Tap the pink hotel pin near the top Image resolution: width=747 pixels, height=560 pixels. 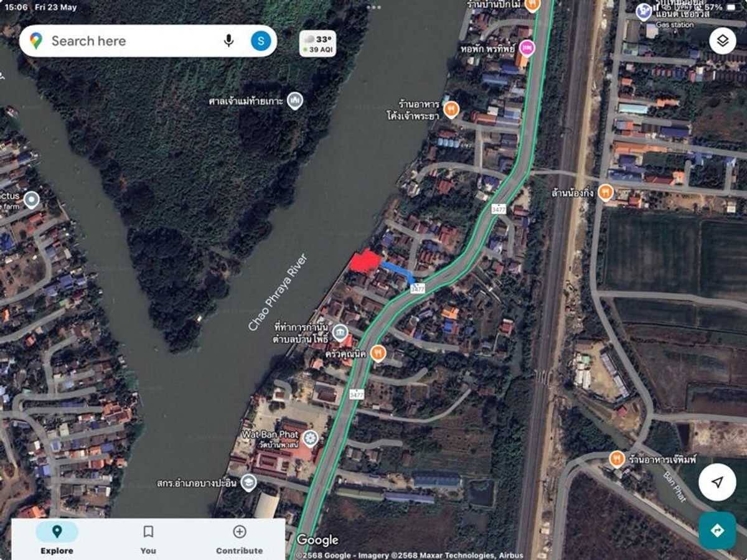(x=527, y=47)
